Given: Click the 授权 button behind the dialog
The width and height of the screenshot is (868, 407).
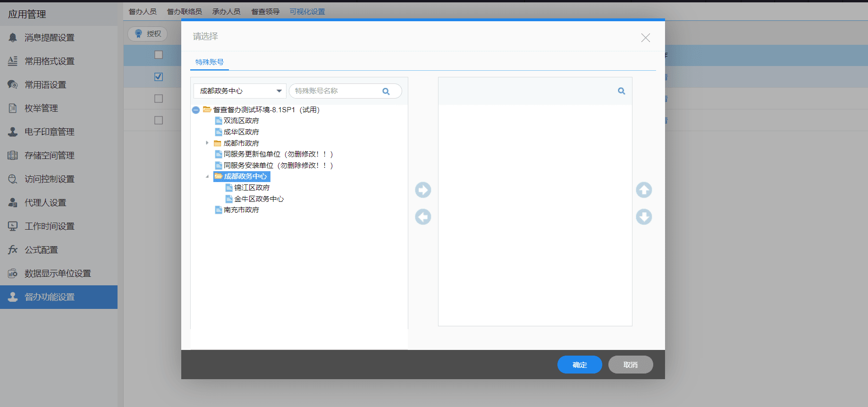Looking at the screenshot, I should [x=148, y=34].
